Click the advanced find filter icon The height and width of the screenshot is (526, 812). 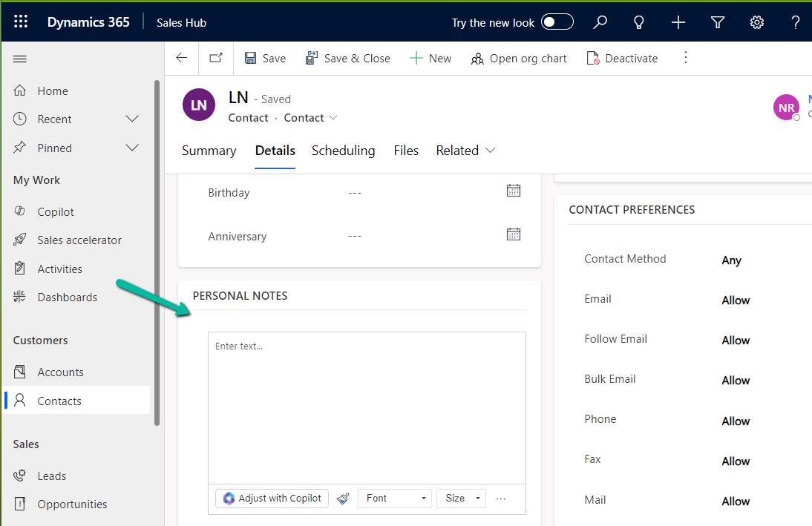click(717, 22)
